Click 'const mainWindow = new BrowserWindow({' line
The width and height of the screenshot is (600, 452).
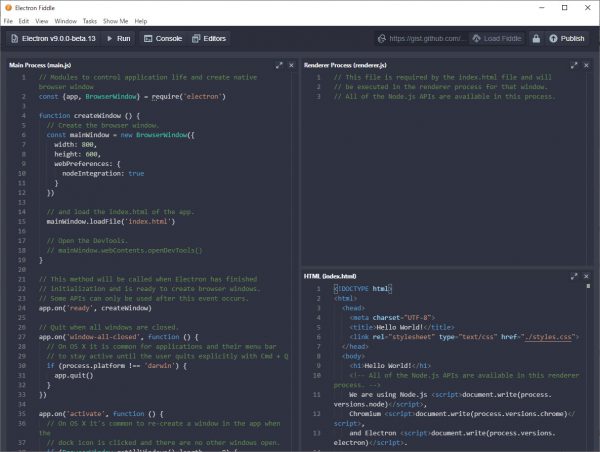coord(121,135)
